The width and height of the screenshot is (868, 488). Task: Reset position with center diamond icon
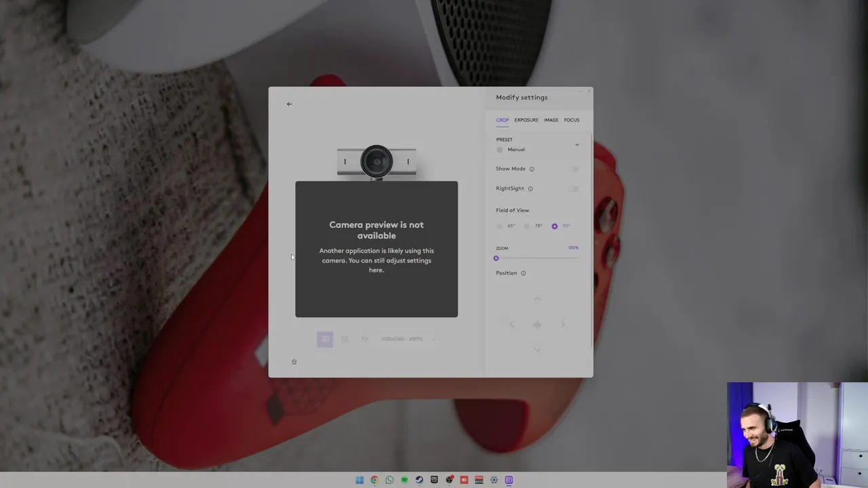click(537, 325)
